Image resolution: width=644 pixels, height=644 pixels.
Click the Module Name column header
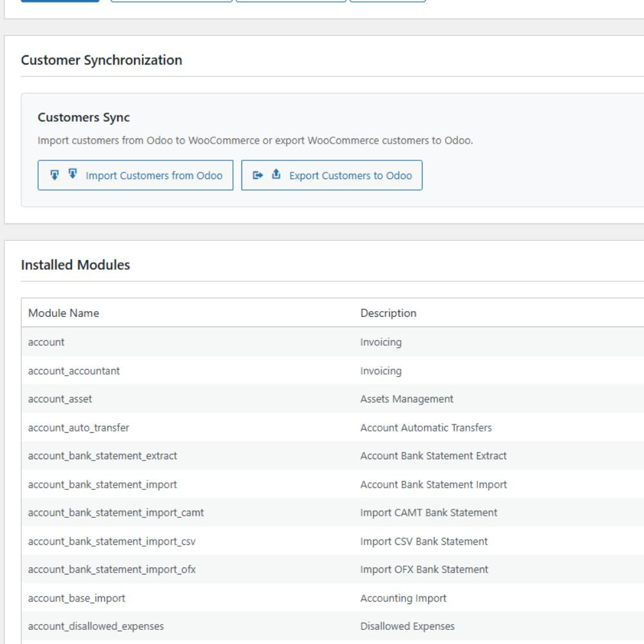coord(64,313)
